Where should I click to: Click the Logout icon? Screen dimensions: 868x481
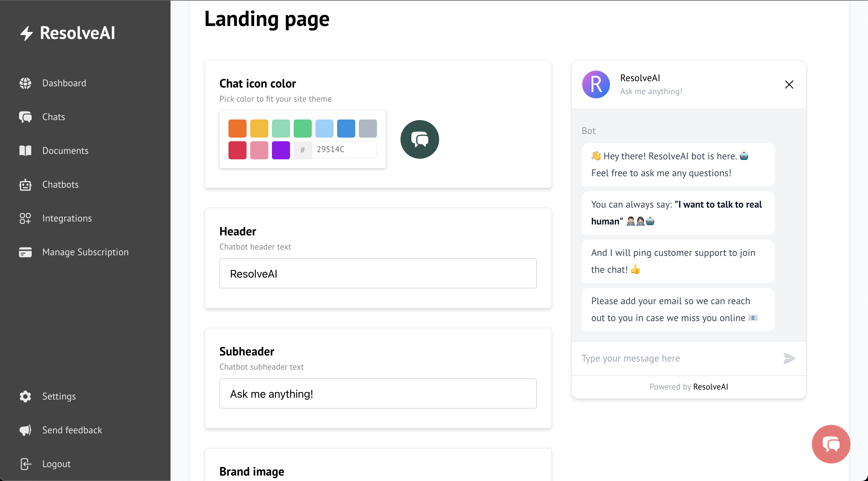tap(26, 464)
